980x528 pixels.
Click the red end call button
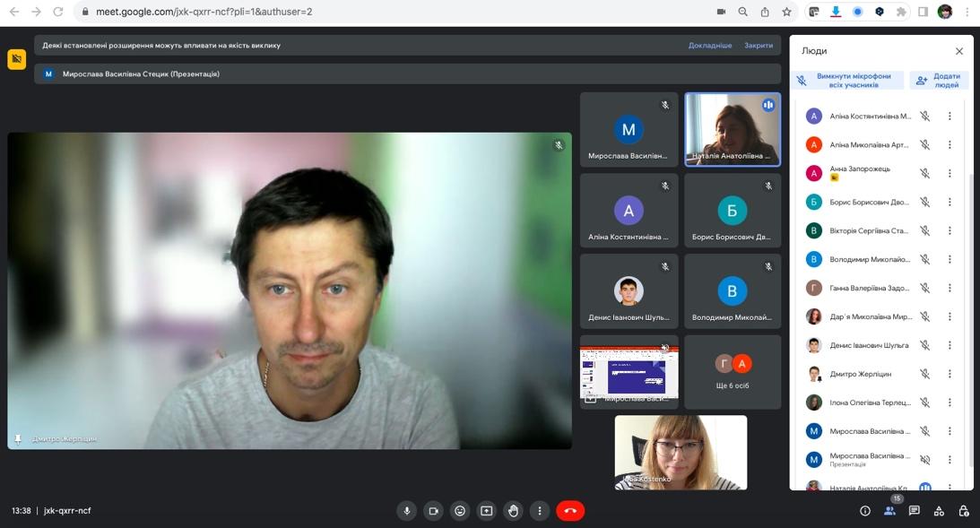[x=570, y=510]
